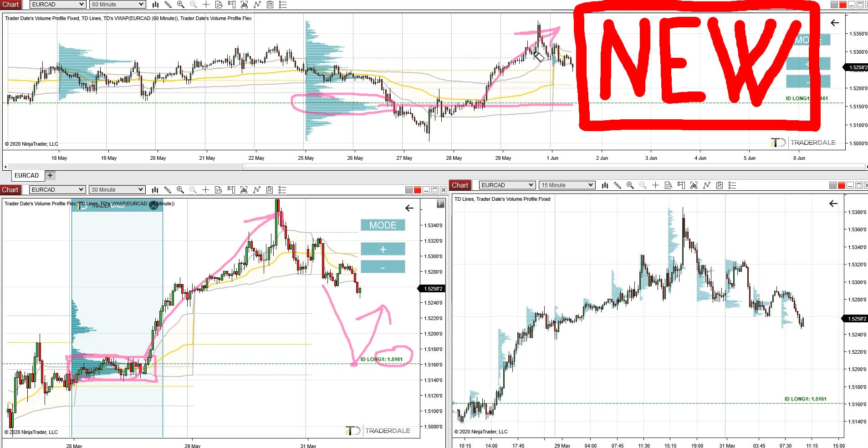Add a new tab with plus button

[x=50, y=175]
